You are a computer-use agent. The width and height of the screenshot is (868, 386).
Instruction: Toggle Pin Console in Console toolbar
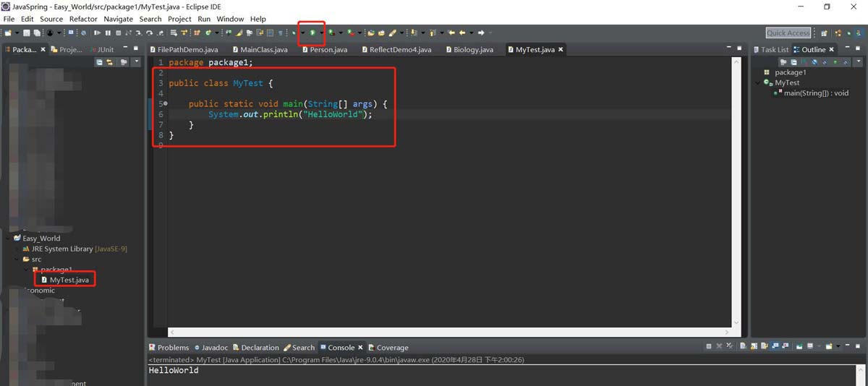(799, 346)
